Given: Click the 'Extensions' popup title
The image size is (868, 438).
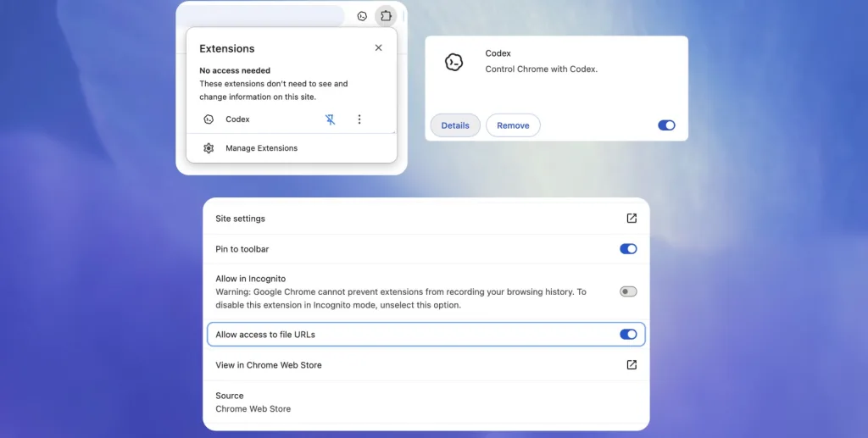Looking at the screenshot, I should 227,48.
